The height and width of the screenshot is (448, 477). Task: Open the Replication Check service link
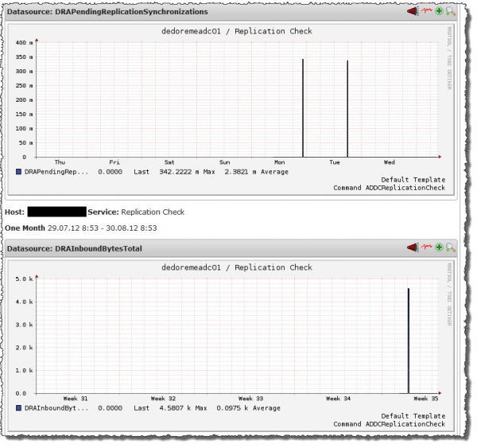(x=153, y=212)
